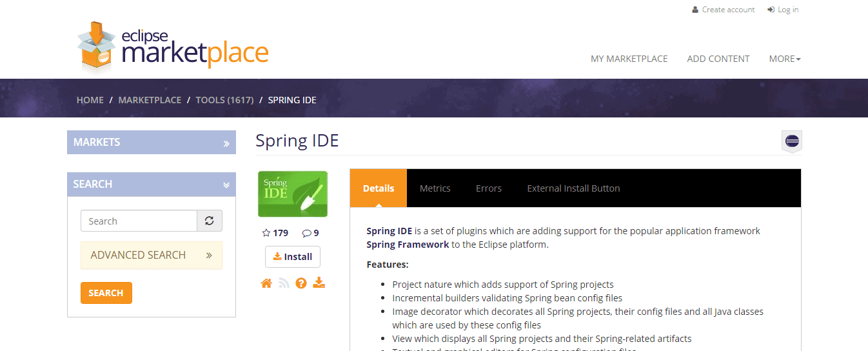Open ADD CONTENT menu item
Screen dimensions: 868x351
click(718, 59)
